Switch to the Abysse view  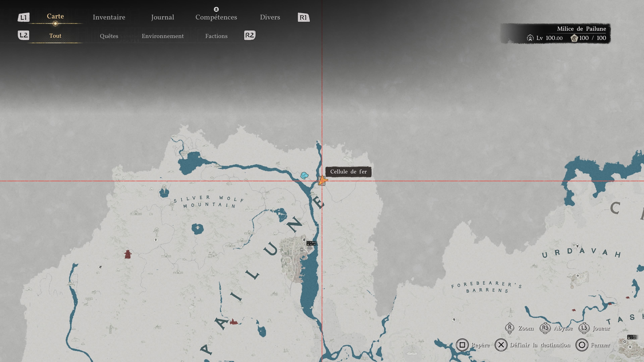point(563,328)
